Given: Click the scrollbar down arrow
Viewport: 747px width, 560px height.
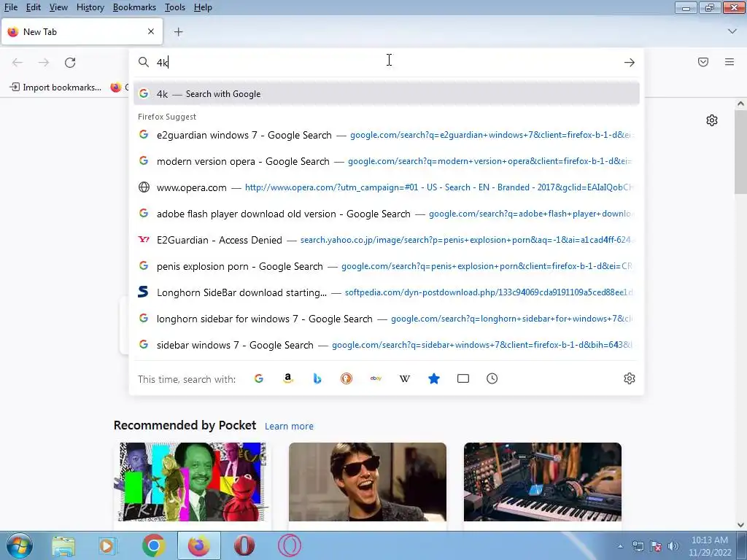Looking at the screenshot, I should click(740, 525).
